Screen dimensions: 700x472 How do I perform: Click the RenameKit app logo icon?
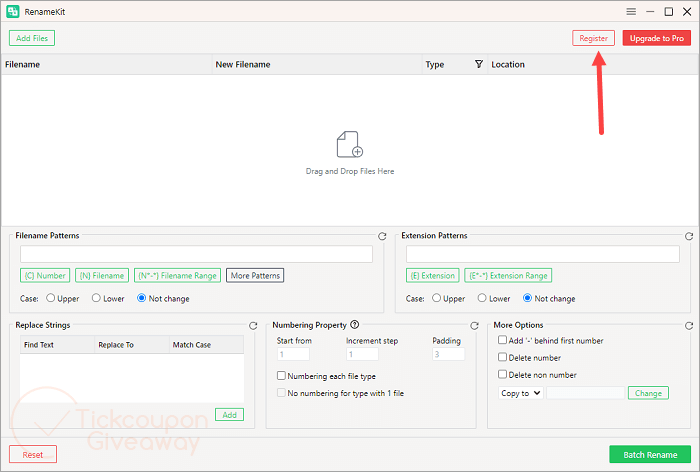[12, 12]
